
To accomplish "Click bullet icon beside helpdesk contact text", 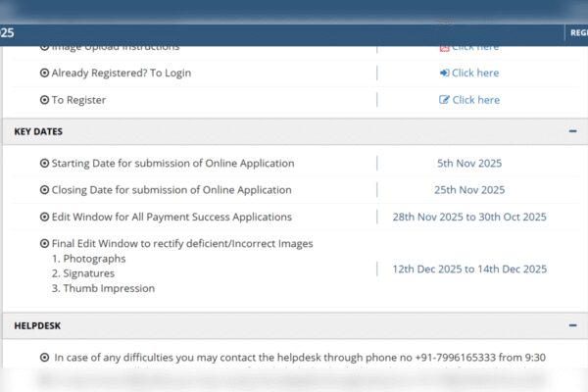I will coord(45,357).
